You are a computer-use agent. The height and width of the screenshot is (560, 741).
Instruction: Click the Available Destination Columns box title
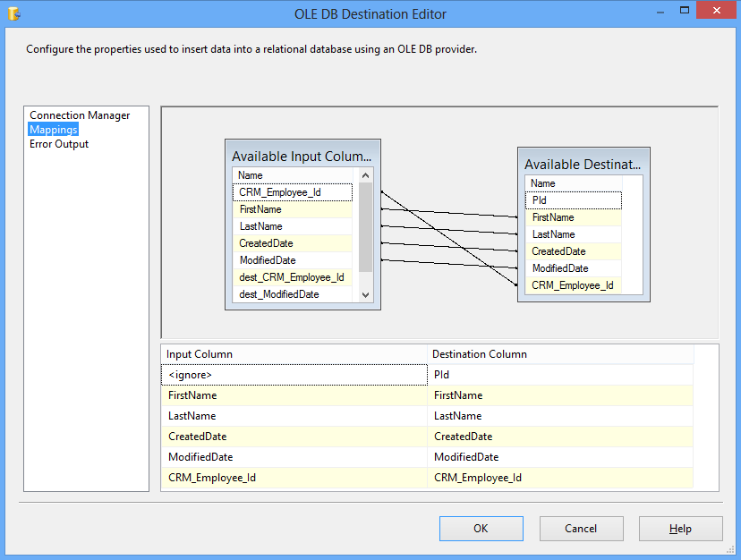point(583,165)
